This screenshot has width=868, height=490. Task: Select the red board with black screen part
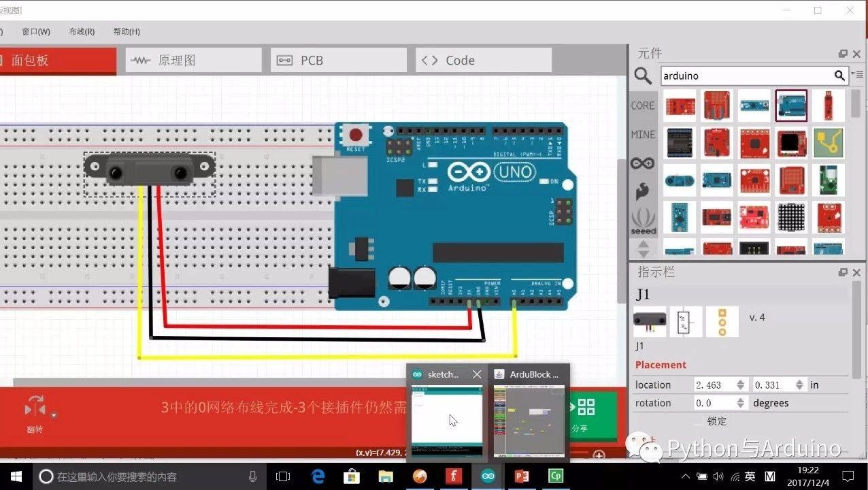792,143
